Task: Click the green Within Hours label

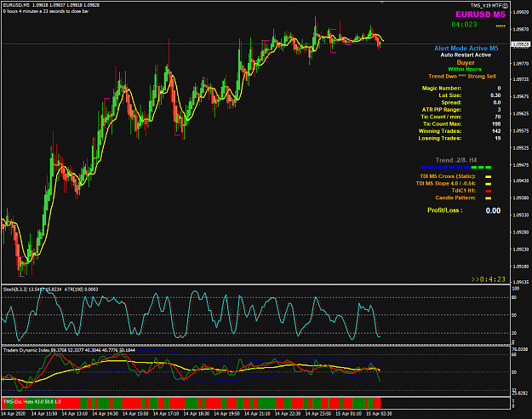Action: tap(465, 69)
